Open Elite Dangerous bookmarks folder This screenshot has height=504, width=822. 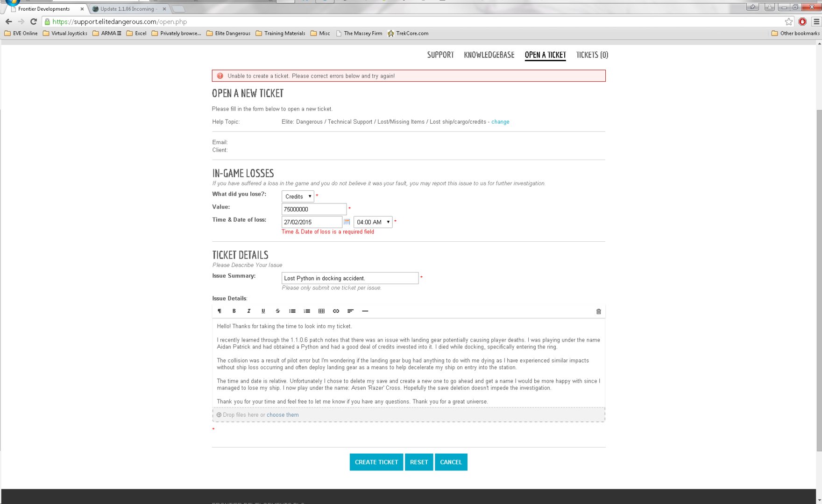click(228, 34)
